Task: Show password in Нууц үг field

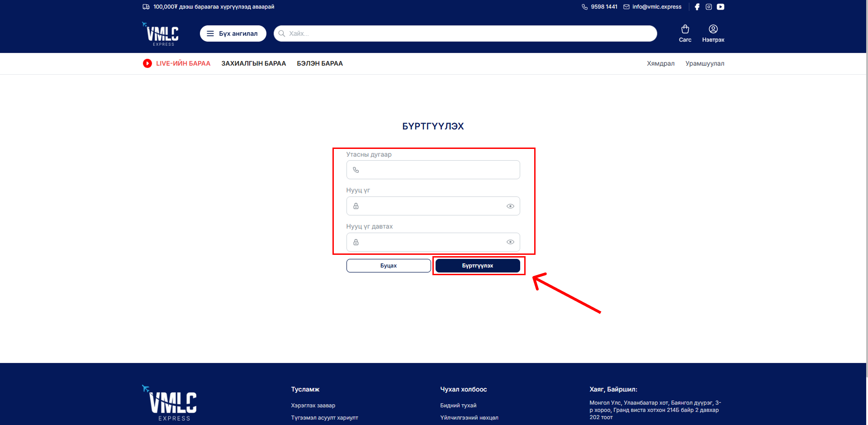Action: (510, 206)
